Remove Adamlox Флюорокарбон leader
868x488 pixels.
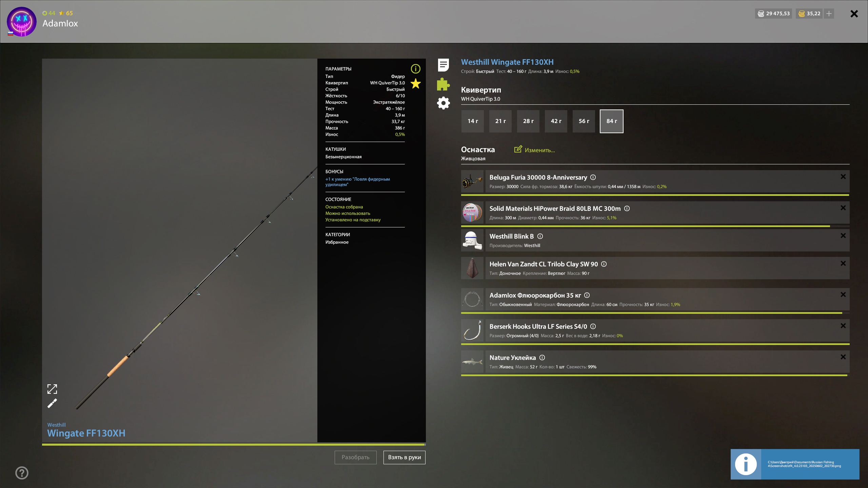(x=843, y=294)
